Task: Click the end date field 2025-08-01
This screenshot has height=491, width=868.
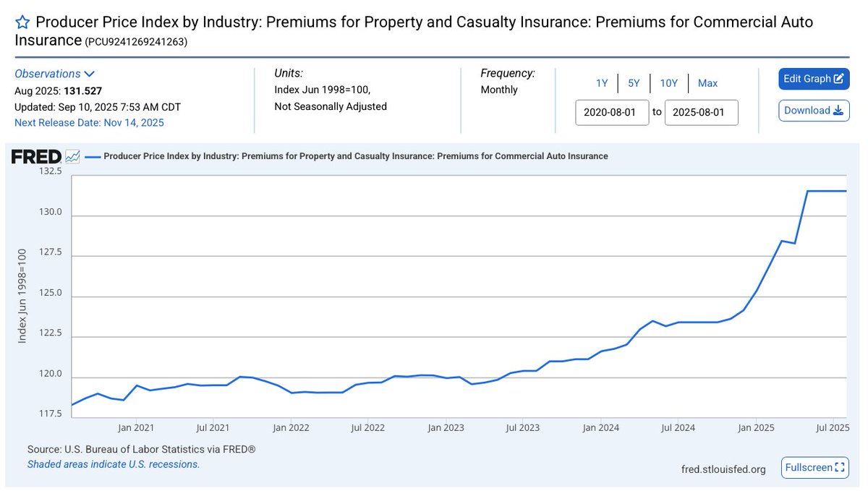Action: (x=702, y=113)
